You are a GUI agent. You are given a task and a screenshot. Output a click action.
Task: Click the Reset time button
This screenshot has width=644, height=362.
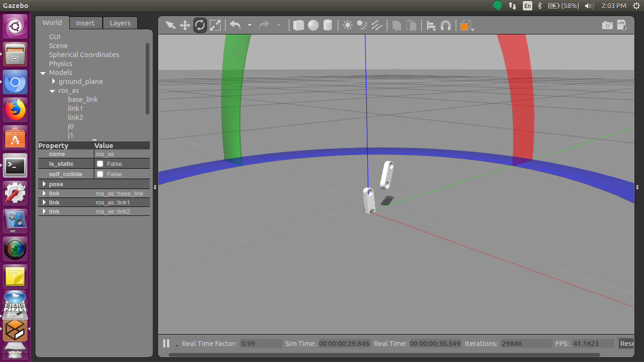(626, 344)
